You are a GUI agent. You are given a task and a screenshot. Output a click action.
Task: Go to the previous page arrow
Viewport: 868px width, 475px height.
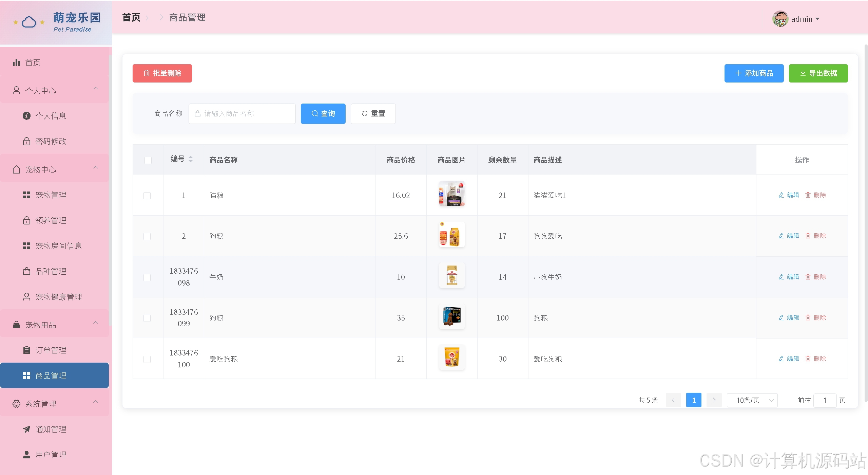673,400
